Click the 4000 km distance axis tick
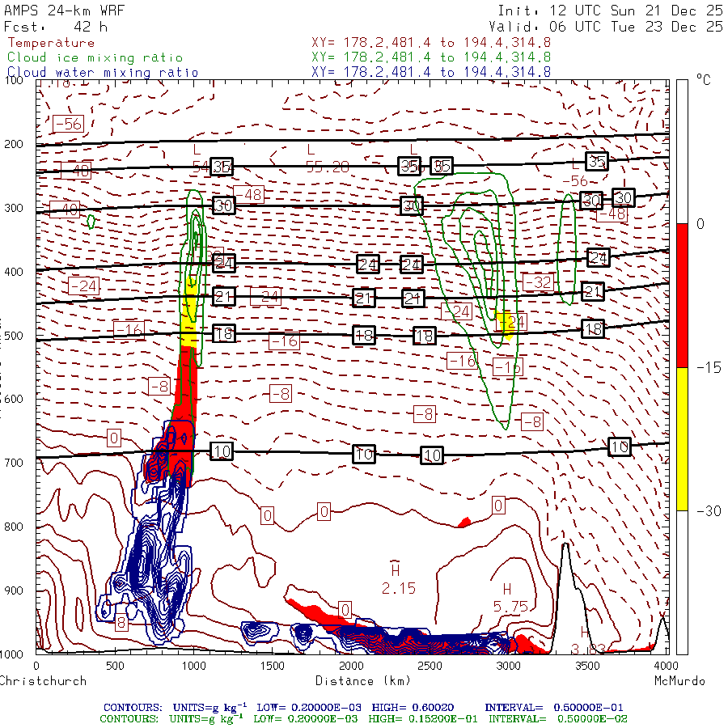The image size is (728, 728). tap(667, 666)
